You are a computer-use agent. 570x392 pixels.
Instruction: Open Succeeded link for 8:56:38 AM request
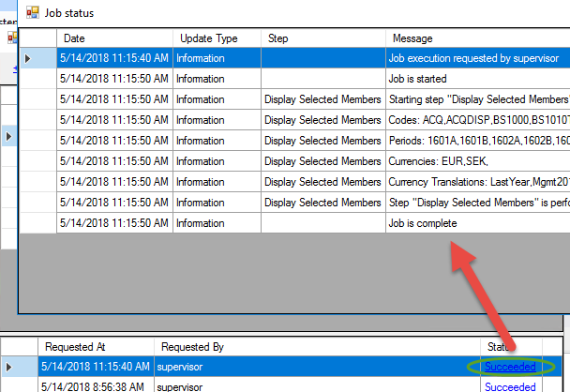point(510,386)
